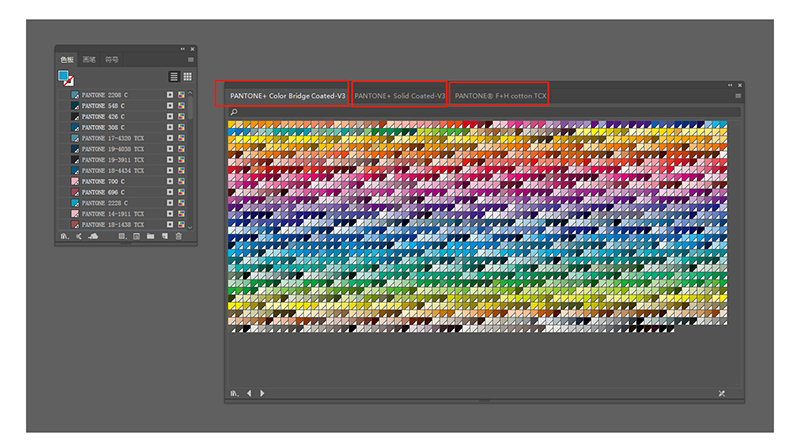This screenshot has height=446, width=800.
Task: Click New Color Group folder icon
Action: [151, 236]
